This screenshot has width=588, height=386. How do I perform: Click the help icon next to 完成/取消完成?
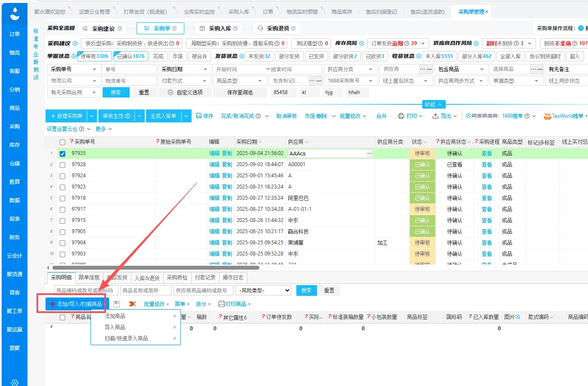[258, 116]
